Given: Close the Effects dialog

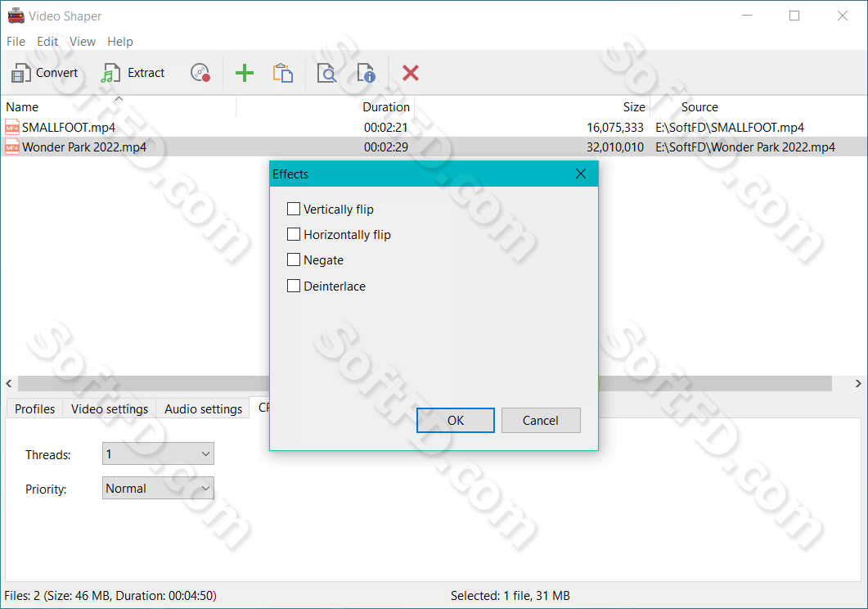Looking at the screenshot, I should coord(581,174).
